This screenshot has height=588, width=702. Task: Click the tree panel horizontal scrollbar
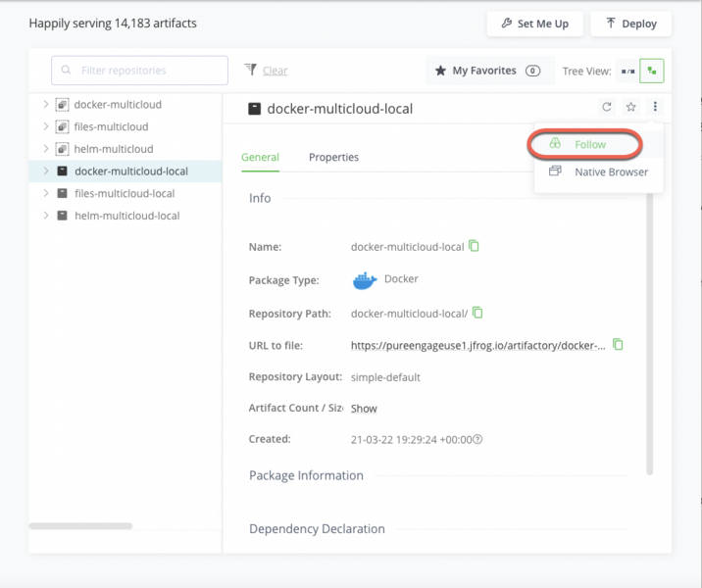[x=81, y=526]
